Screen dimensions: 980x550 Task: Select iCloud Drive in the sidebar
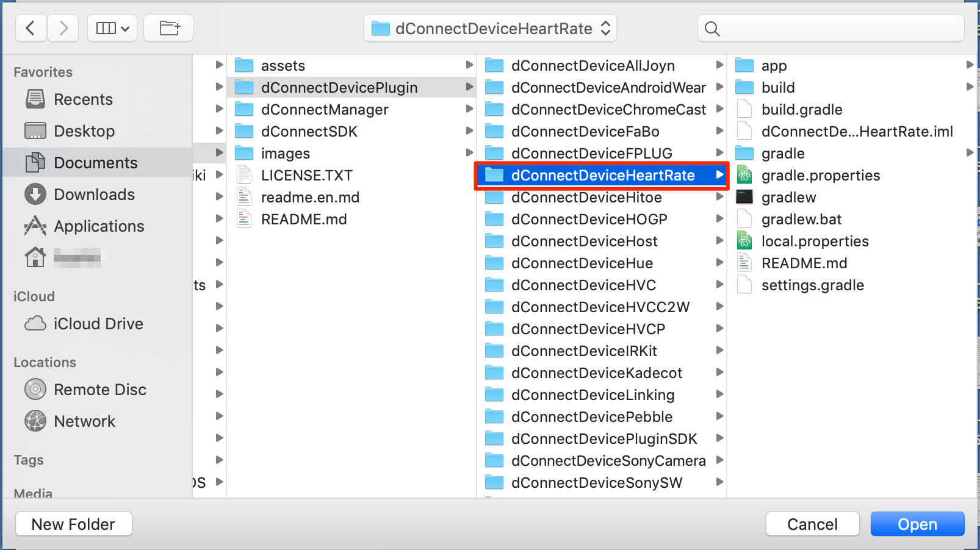click(98, 324)
